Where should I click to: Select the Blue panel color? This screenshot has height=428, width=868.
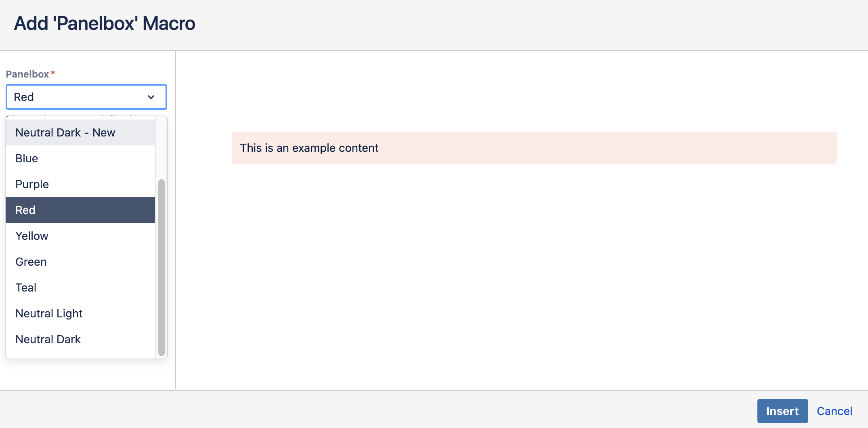26,158
